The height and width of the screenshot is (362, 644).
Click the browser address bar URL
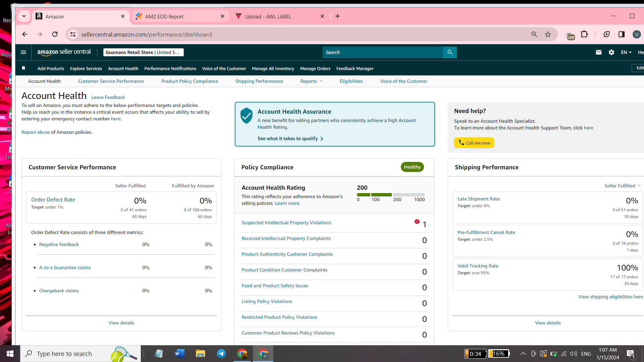click(x=146, y=34)
